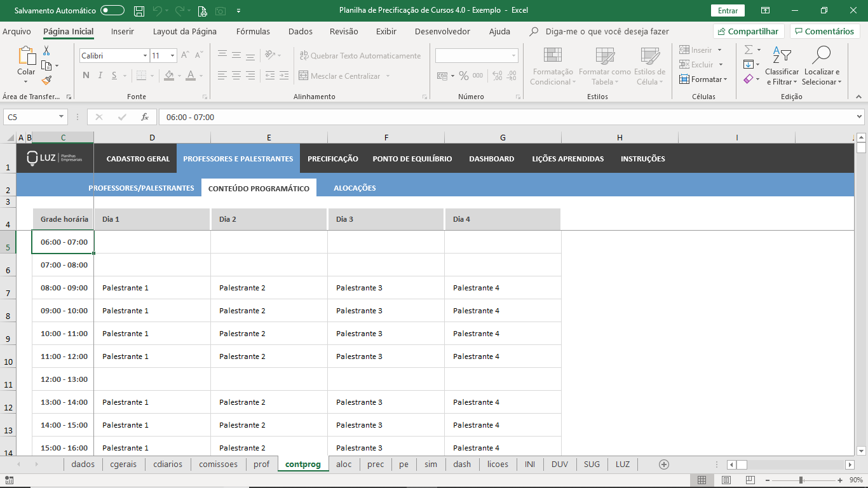Click the AutoSum sigma icon

tap(749, 50)
